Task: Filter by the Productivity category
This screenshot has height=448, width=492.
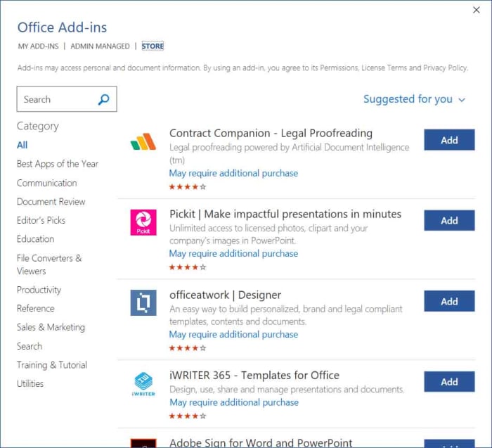Action: pyautogui.click(x=39, y=290)
